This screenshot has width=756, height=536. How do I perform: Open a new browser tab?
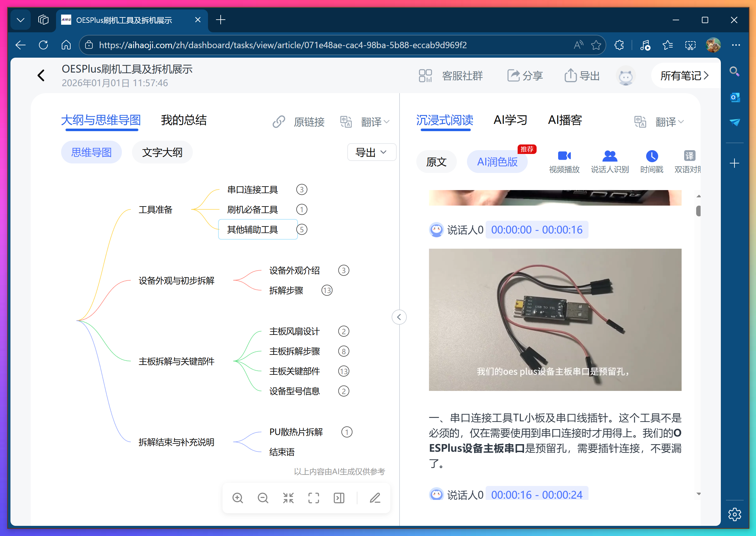(220, 20)
